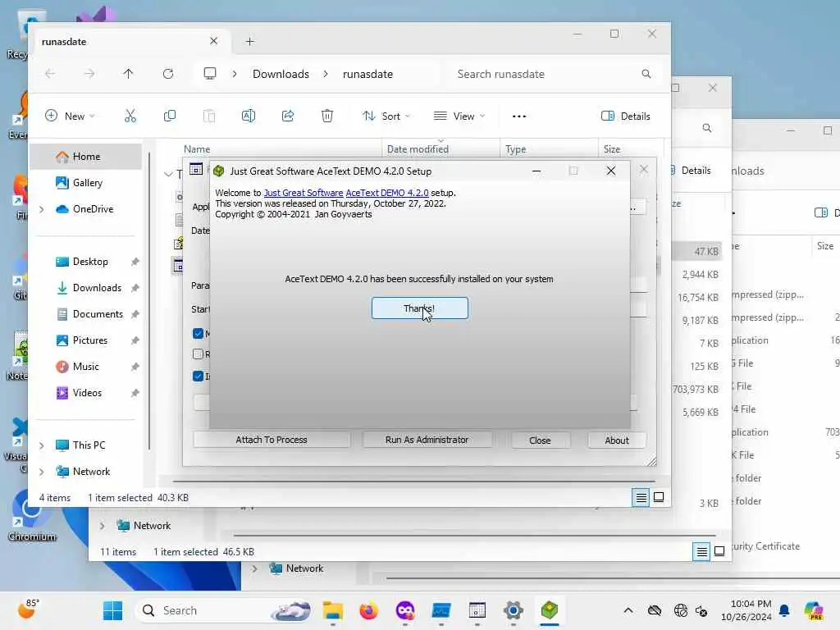
Task: Open Music in Quick access
Action: tap(85, 367)
